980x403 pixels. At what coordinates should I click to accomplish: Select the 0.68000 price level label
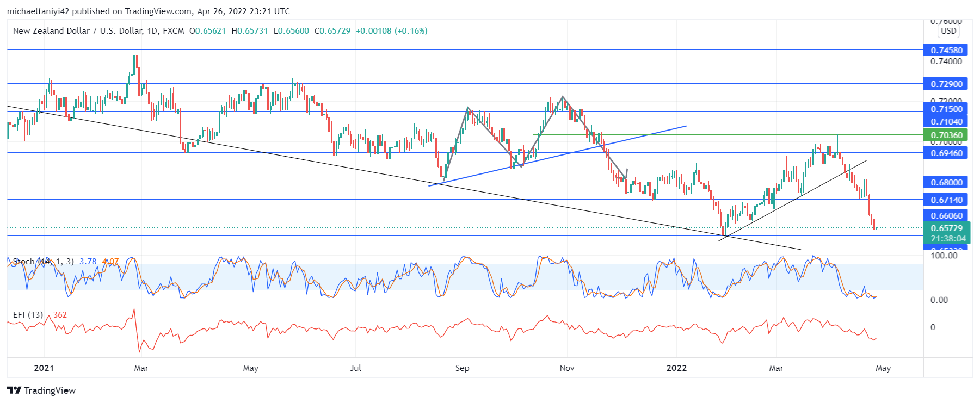click(x=946, y=182)
